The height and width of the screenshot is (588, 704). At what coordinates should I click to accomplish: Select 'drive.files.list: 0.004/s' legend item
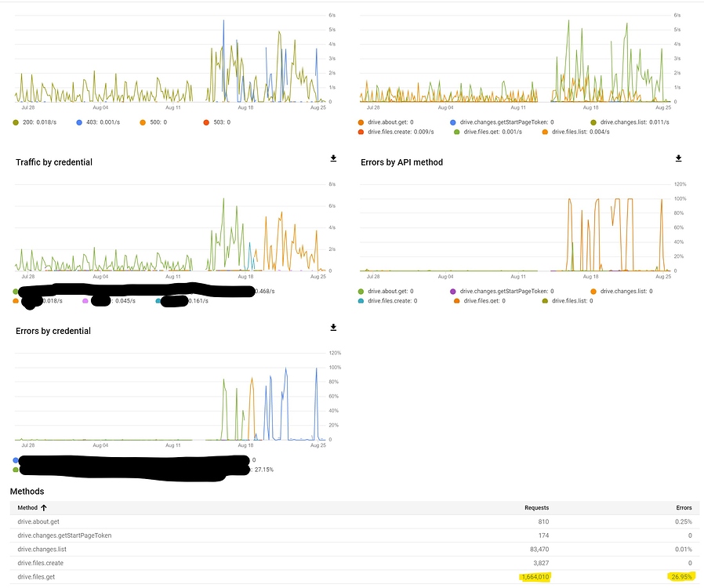[576, 132]
